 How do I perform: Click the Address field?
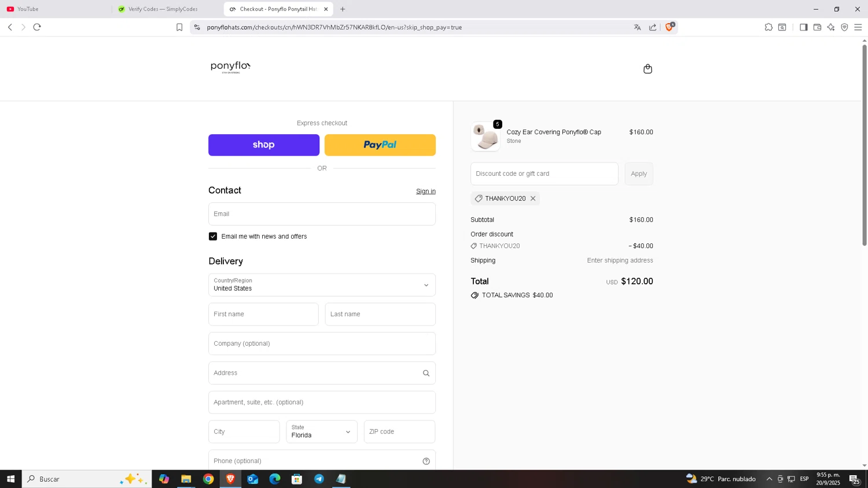322,373
